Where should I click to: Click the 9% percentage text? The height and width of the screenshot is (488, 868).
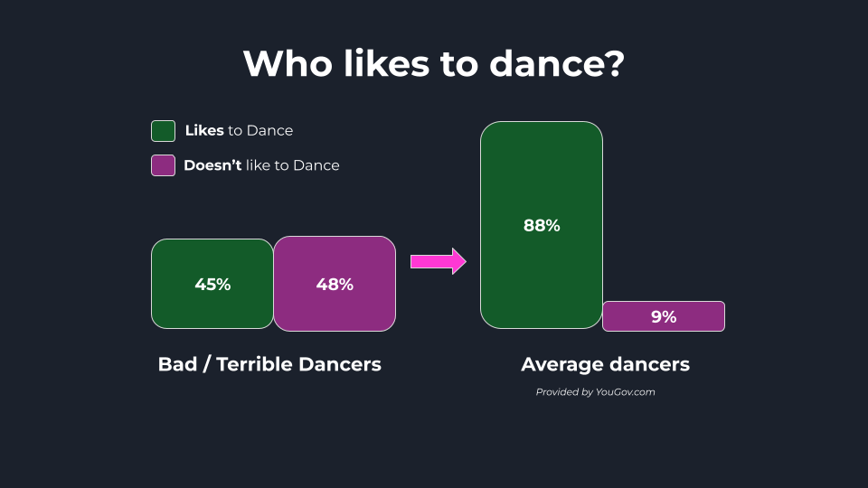click(x=664, y=316)
